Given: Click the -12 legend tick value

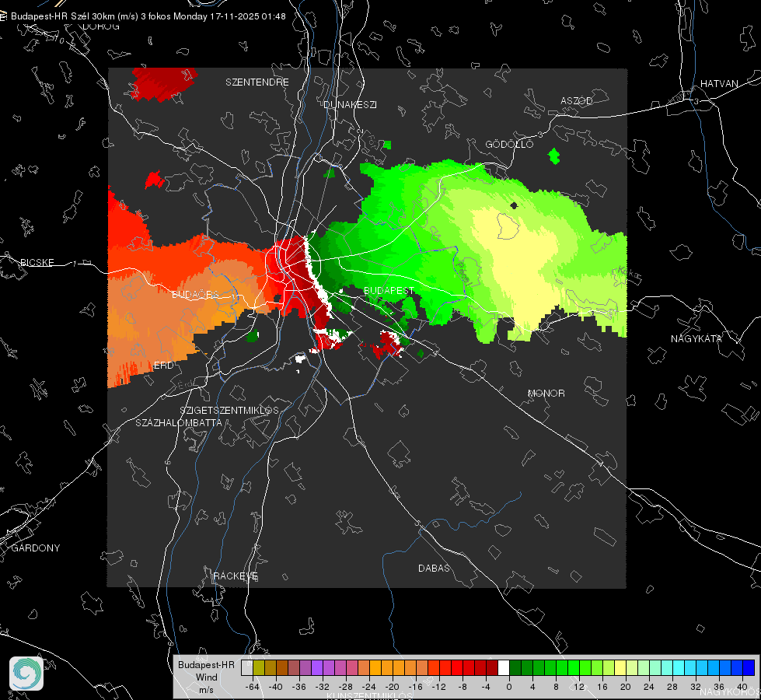Looking at the screenshot, I should pos(438,687).
